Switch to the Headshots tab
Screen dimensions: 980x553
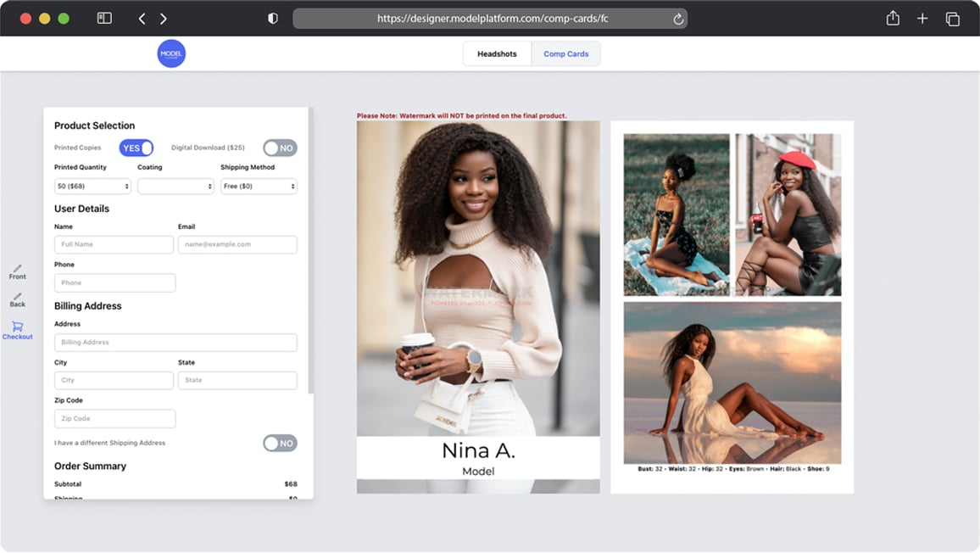tap(497, 53)
